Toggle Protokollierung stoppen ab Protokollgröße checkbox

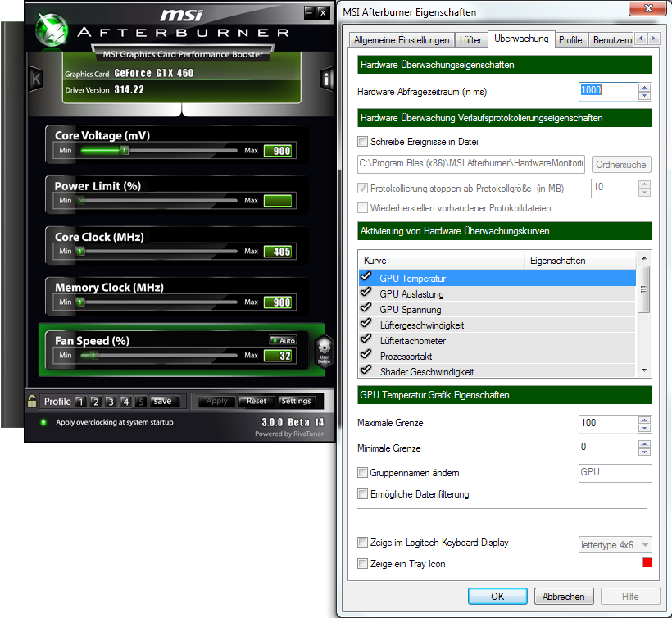(x=362, y=189)
